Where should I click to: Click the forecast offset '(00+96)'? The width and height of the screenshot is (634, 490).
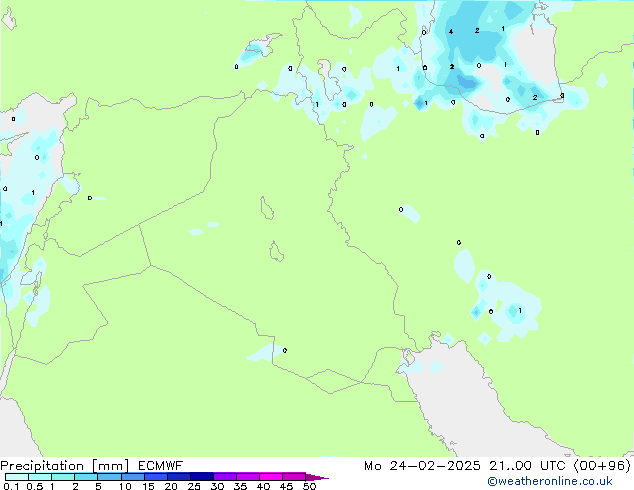coord(602,465)
